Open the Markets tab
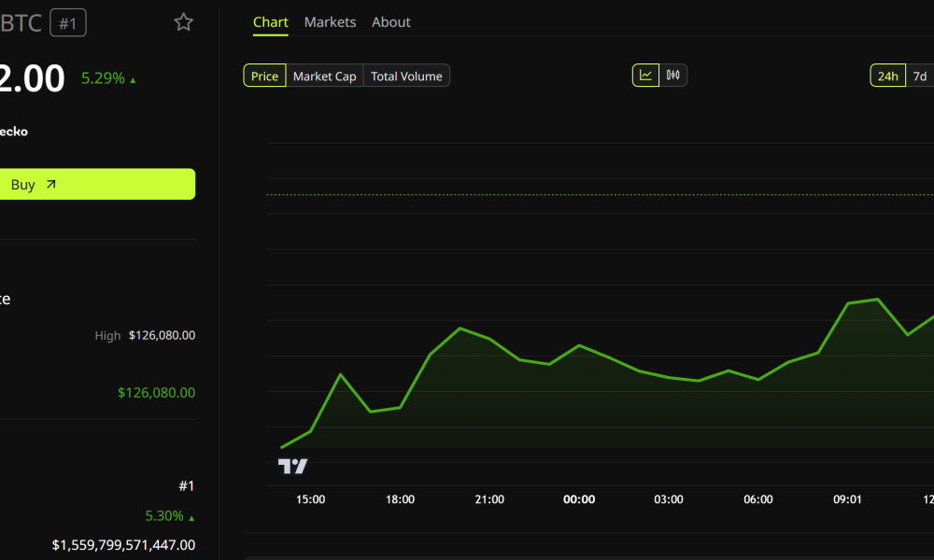Image resolution: width=934 pixels, height=560 pixels. tap(330, 21)
